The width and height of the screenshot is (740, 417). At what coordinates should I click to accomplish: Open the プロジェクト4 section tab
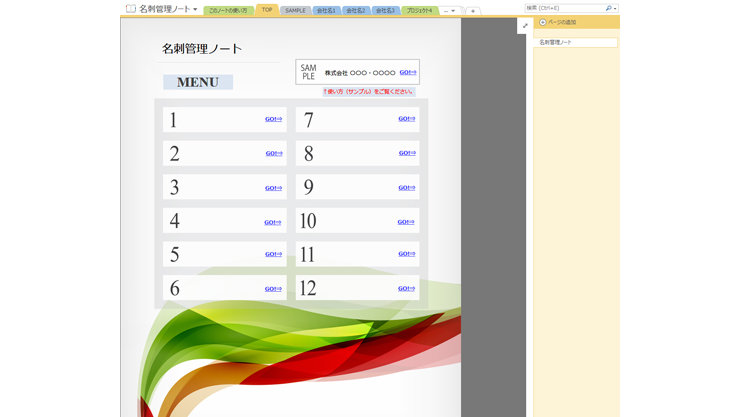click(419, 10)
